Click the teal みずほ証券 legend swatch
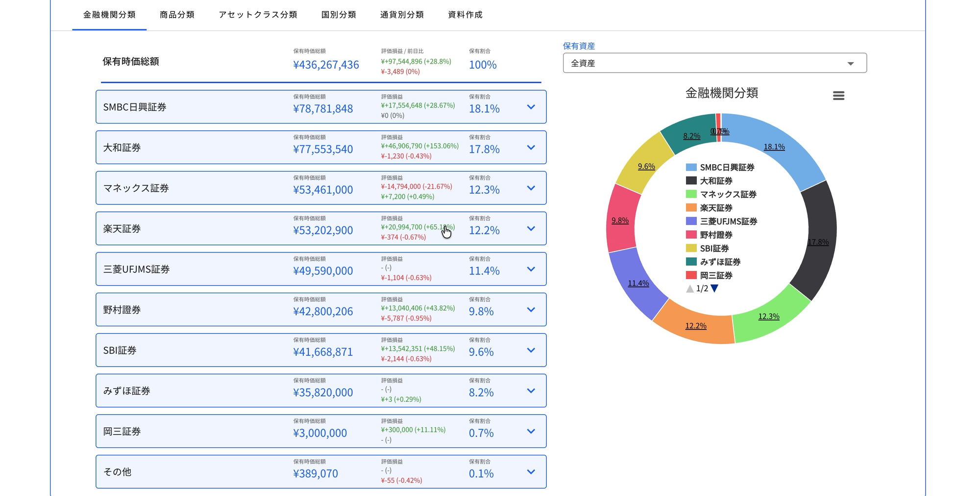The height and width of the screenshot is (496, 980). [691, 261]
